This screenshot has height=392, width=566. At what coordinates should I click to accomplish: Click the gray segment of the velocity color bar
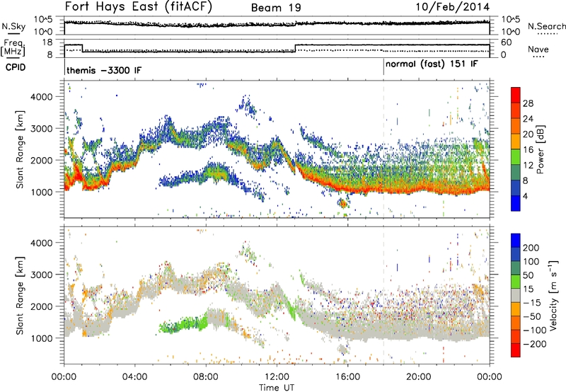(x=516, y=296)
